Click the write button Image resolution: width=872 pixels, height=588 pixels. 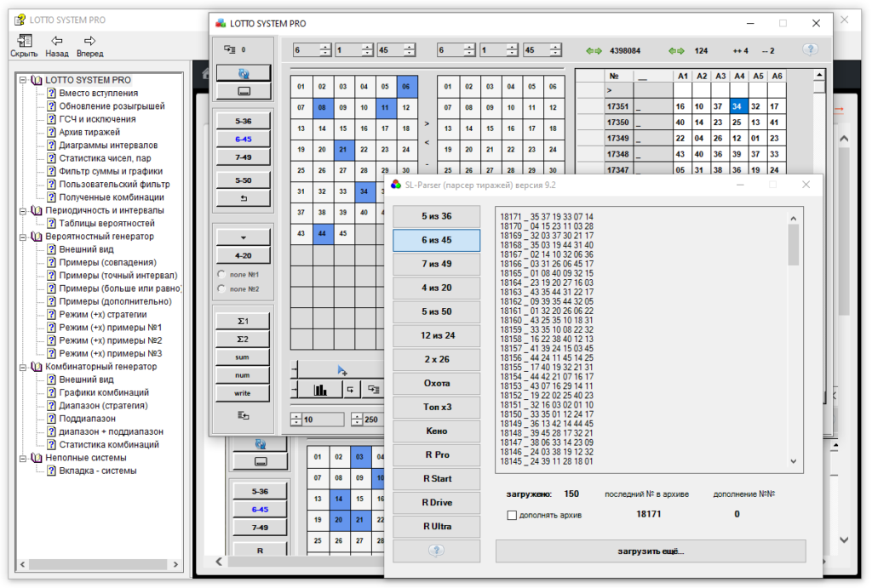click(243, 393)
